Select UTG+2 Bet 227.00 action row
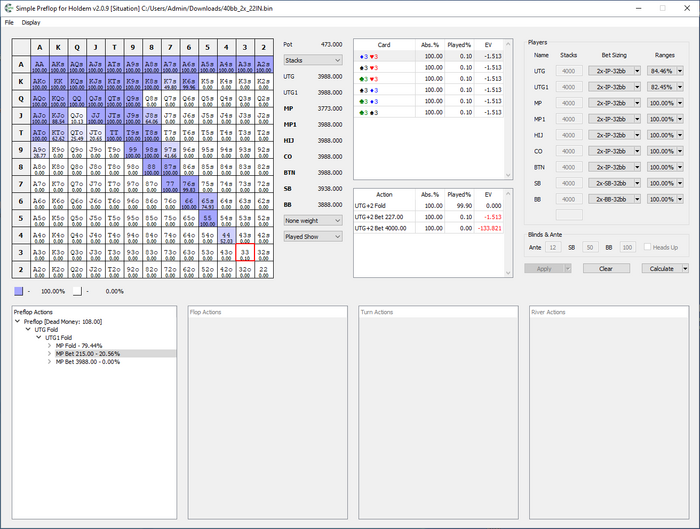Image resolution: width=700 pixels, height=529 pixels. [x=429, y=217]
